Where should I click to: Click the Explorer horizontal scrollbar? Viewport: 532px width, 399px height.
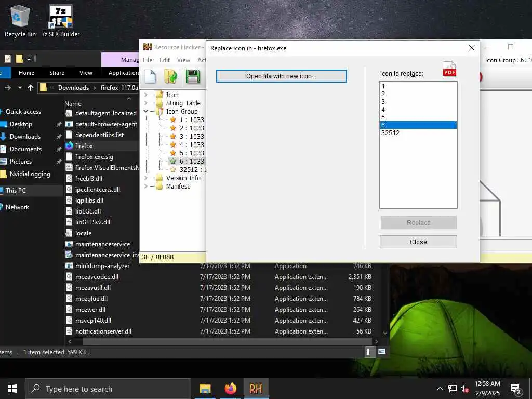point(227,341)
